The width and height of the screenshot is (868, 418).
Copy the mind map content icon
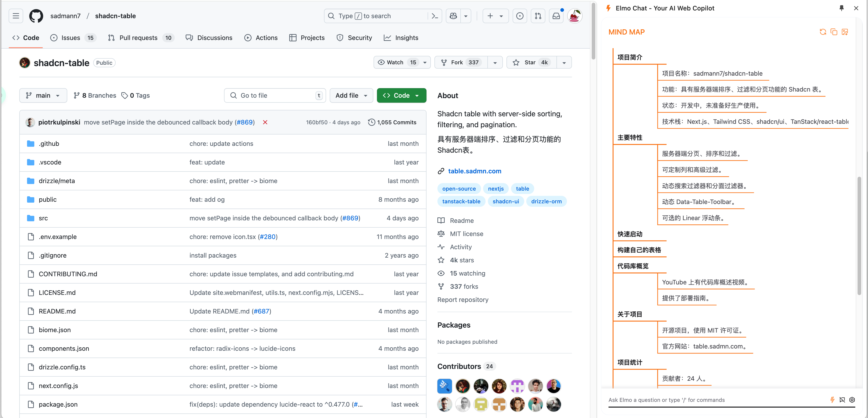tap(834, 32)
